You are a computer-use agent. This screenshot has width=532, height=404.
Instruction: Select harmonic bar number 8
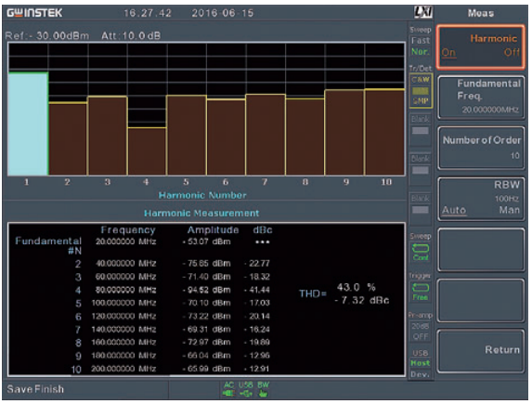305,137
